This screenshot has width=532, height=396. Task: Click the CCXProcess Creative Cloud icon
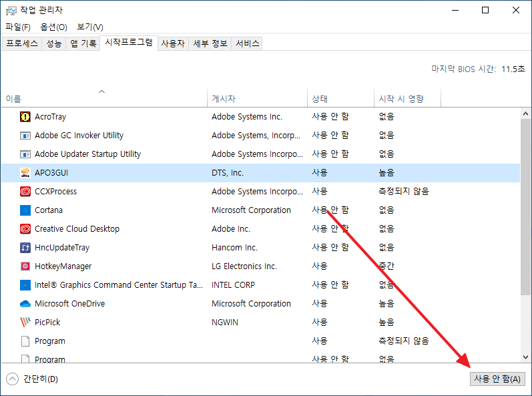pyautogui.click(x=25, y=192)
